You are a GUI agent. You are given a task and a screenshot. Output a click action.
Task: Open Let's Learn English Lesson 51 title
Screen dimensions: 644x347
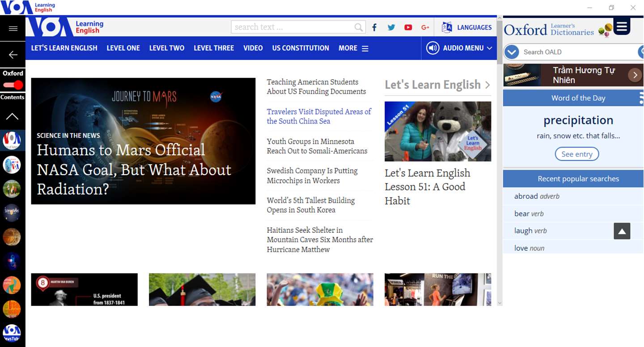pos(428,187)
